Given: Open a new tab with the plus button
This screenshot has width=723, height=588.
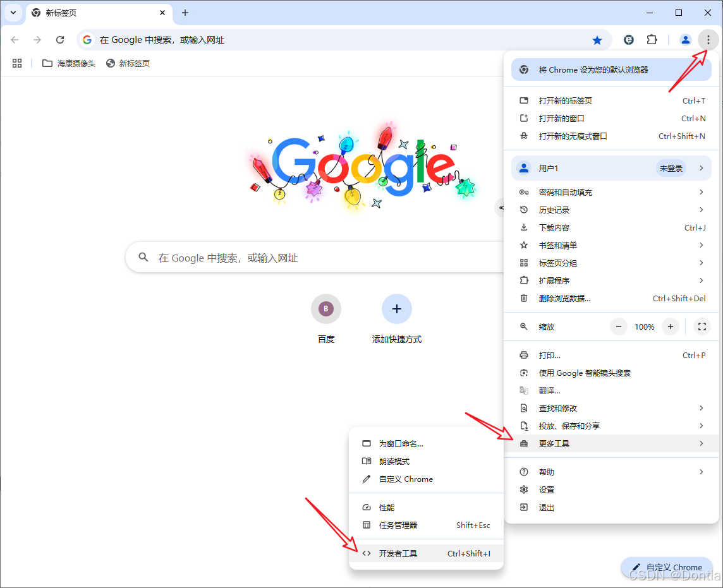Looking at the screenshot, I should click(x=185, y=13).
